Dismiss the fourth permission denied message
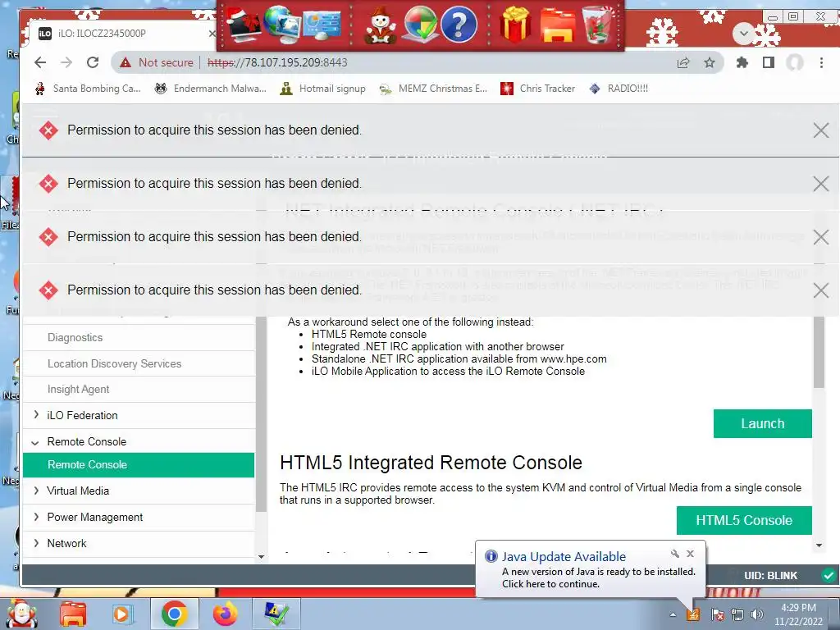840x630 pixels. point(820,290)
